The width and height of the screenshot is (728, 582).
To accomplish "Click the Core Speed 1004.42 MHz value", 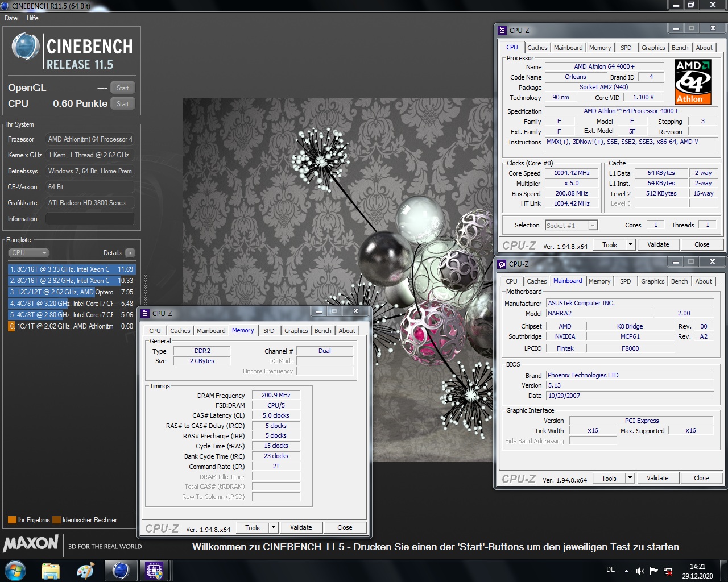I will point(572,173).
